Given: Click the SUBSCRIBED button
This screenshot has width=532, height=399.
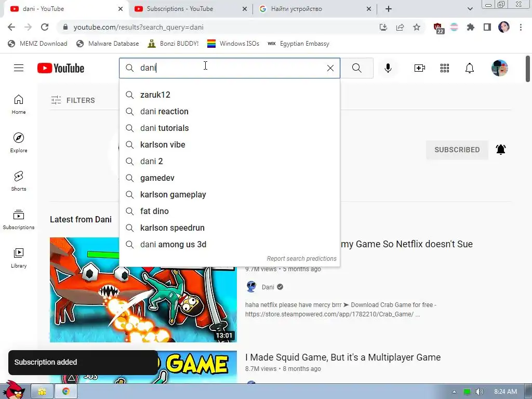Looking at the screenshot, I should click(457, 150).
